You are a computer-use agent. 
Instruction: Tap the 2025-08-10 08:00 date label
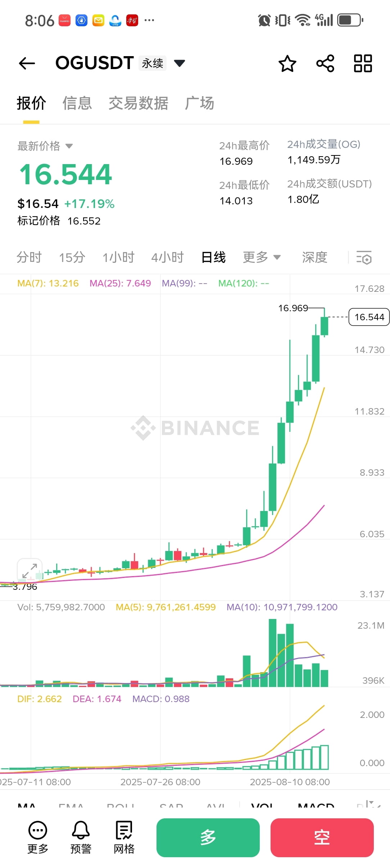290,782
